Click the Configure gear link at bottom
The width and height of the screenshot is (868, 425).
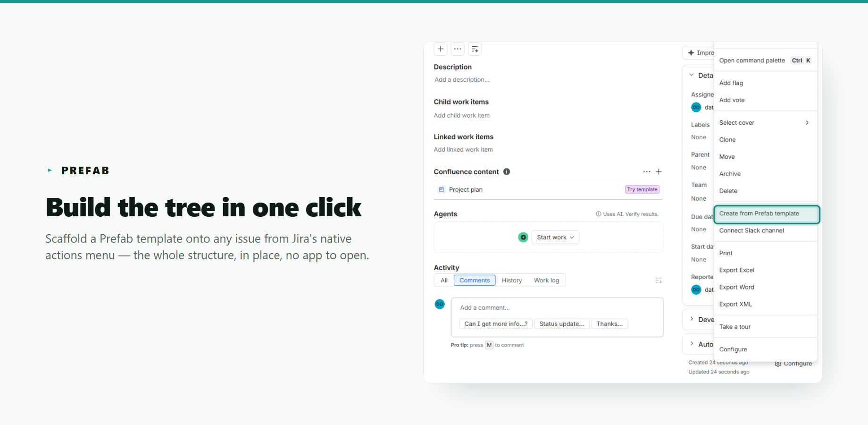pyautogui.click(x=793, y=364)
